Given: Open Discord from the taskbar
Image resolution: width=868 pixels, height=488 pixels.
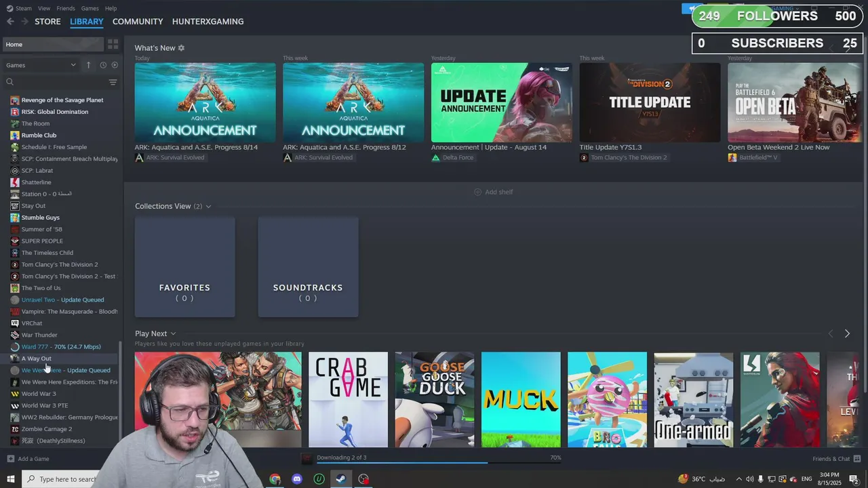Looking at the screenshot, I should coord(297,479).
